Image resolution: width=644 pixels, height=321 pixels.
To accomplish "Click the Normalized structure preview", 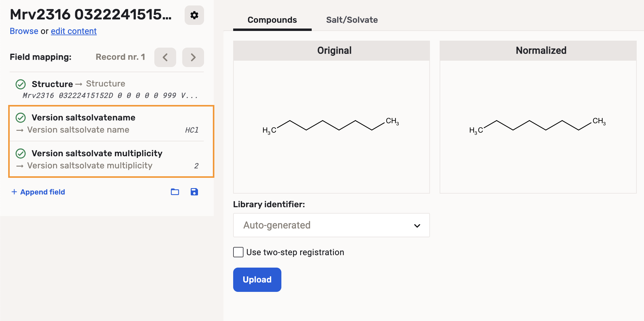I will 538,127.
